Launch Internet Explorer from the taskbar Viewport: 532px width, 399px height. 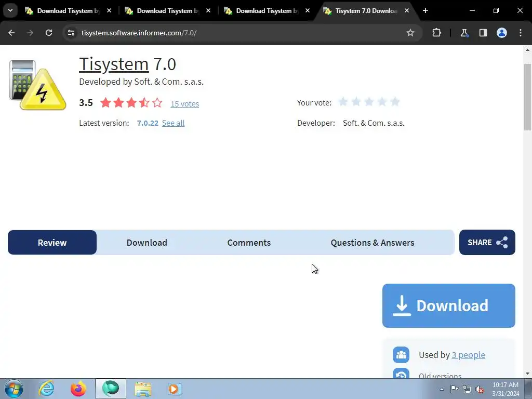[46, 389]
